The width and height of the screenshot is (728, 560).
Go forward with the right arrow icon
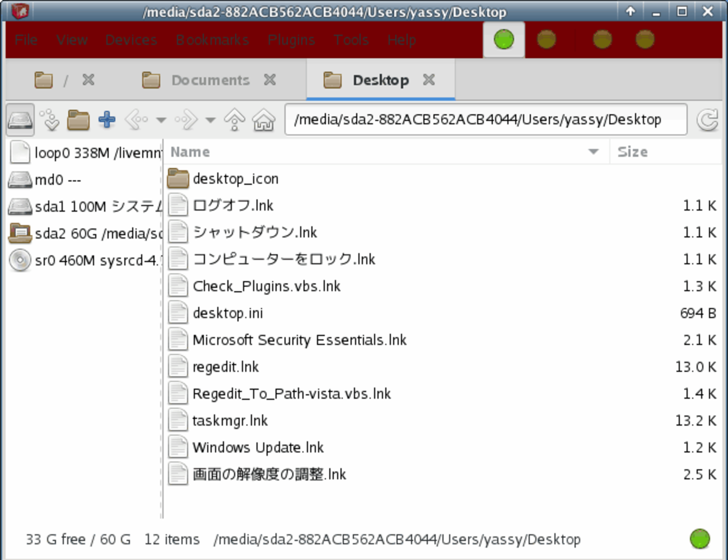click(x=186, y=119)
